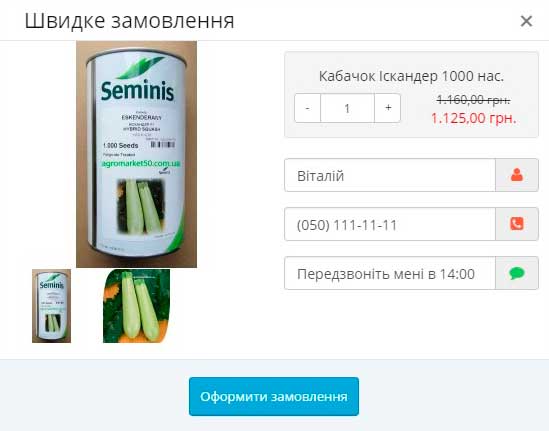This screenshot has height=431, width=549.
Task: Open the large Seminis product image
Action: click(x=137, y=154)
